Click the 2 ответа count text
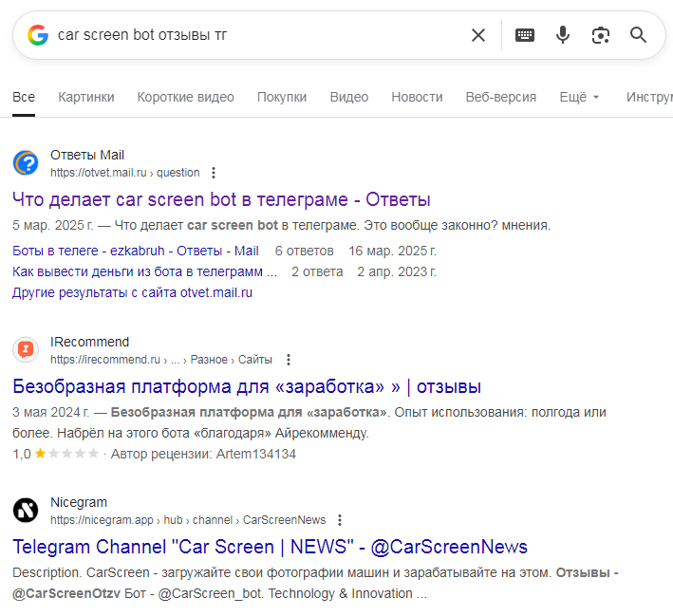Image resolution: width=673 pixels, height=616 pixels. click(317, 271)
